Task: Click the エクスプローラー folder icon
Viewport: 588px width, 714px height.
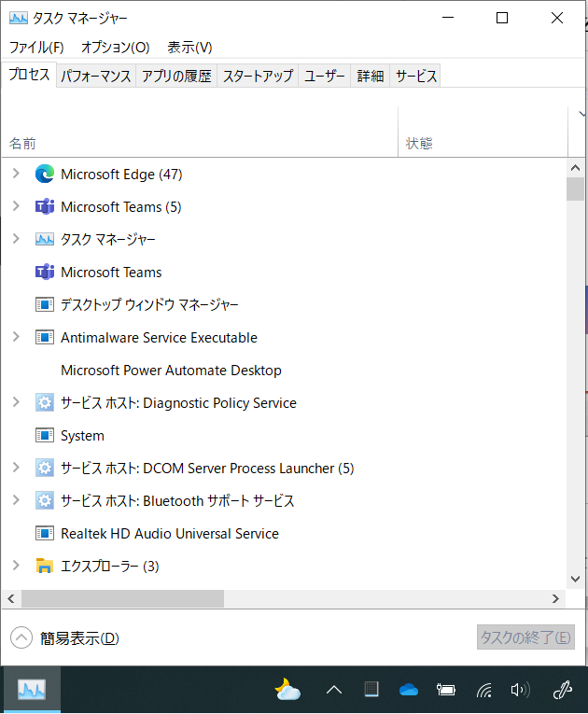Action: tap(45, 566)
